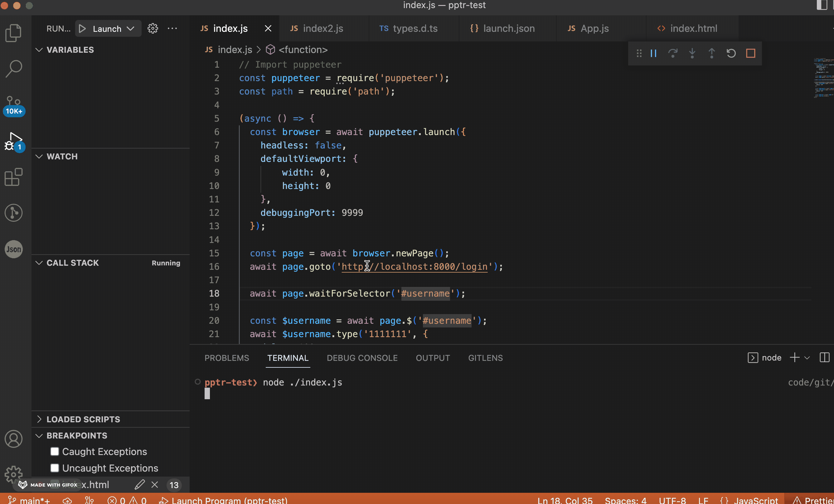Expand the Loaded Scripts section

(x=83, y=419)
